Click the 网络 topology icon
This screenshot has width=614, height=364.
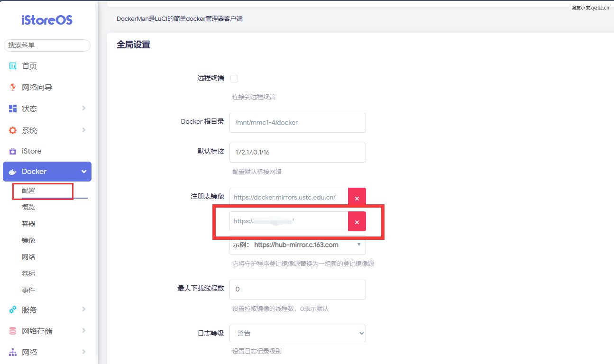[13, 352]
